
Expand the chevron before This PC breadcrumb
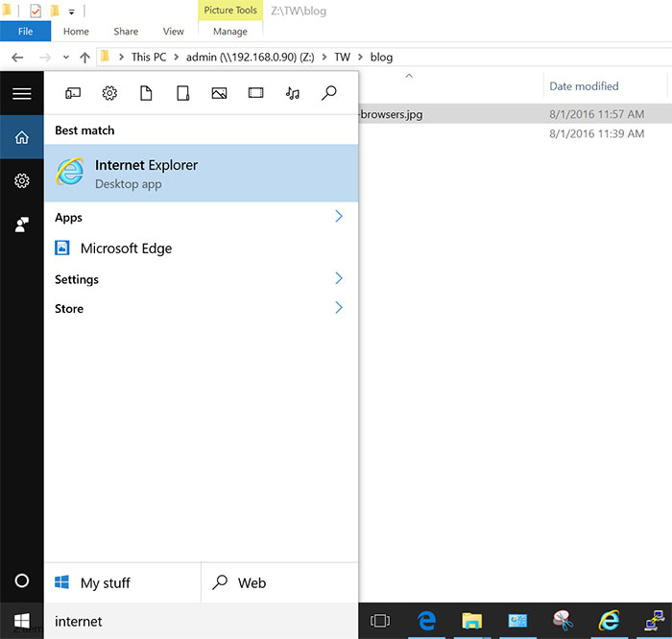pos(121,57)
